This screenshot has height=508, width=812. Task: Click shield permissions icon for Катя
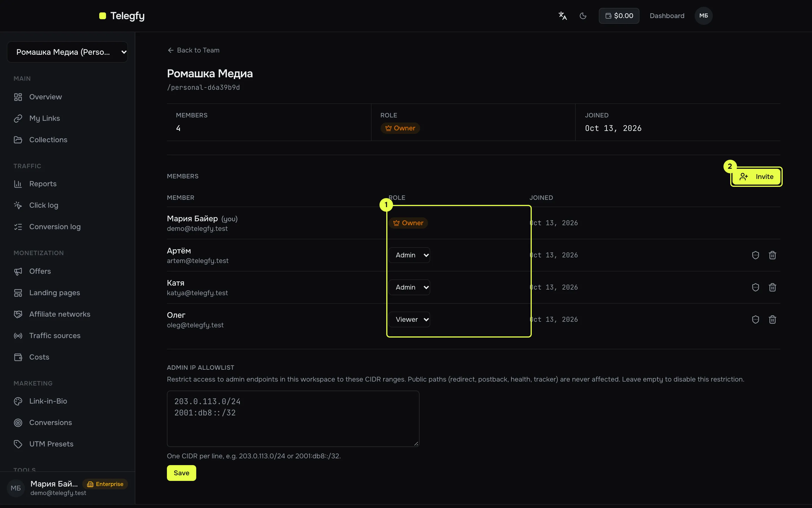[x=755, y=287]
